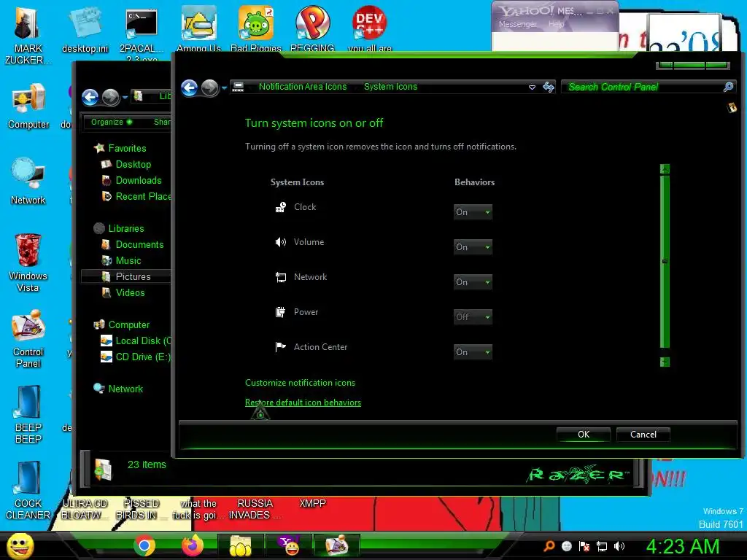Open Google Chrome from taskbar

[x=144, y=545]
